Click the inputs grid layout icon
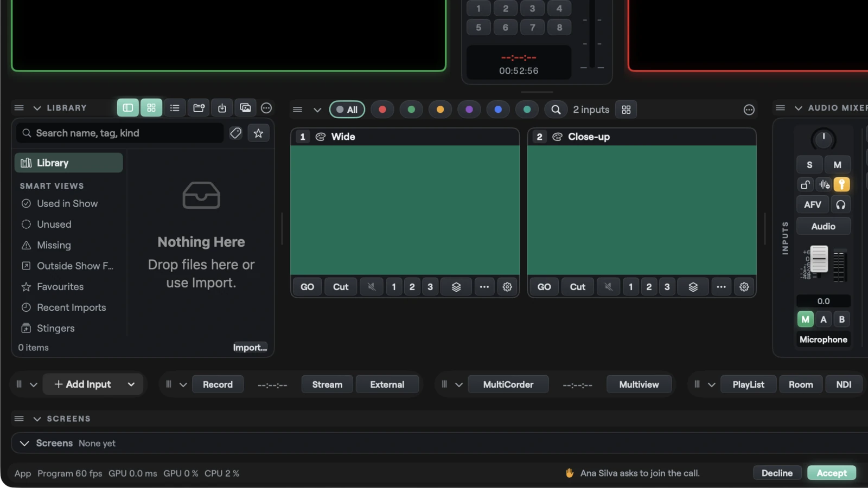 coord(626,110)
